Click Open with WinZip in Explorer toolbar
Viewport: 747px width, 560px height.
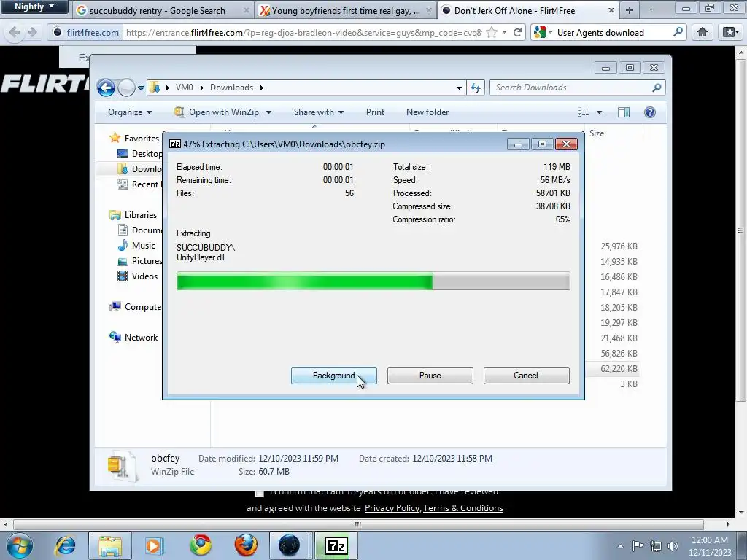click(217, 112)
